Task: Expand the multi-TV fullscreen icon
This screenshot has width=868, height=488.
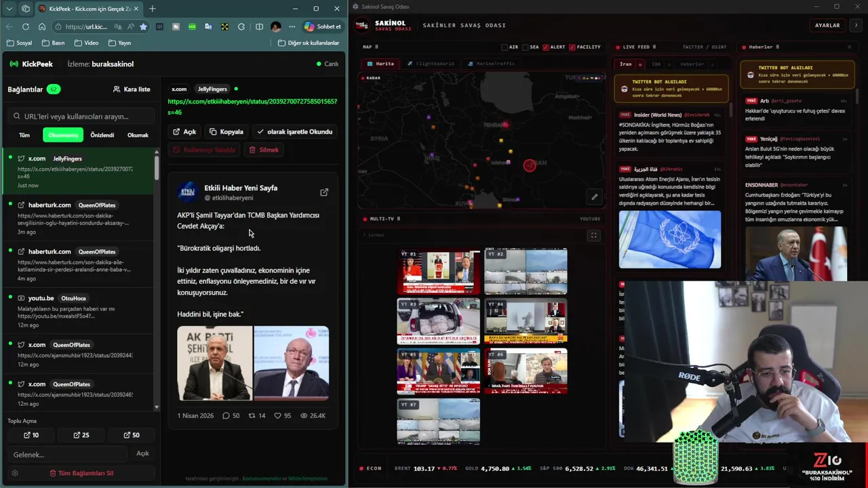Action: (x=593, y=235)
